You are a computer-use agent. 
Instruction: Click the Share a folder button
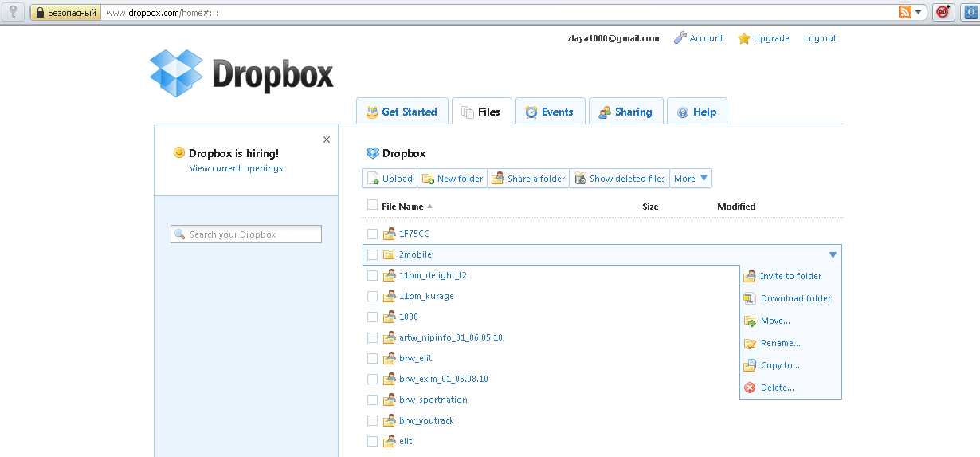pos(528,179)
